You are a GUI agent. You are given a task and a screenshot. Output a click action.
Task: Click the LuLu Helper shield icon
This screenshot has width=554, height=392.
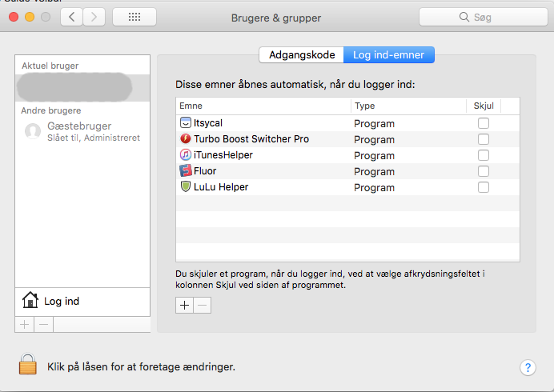click(x=186, y=186)
